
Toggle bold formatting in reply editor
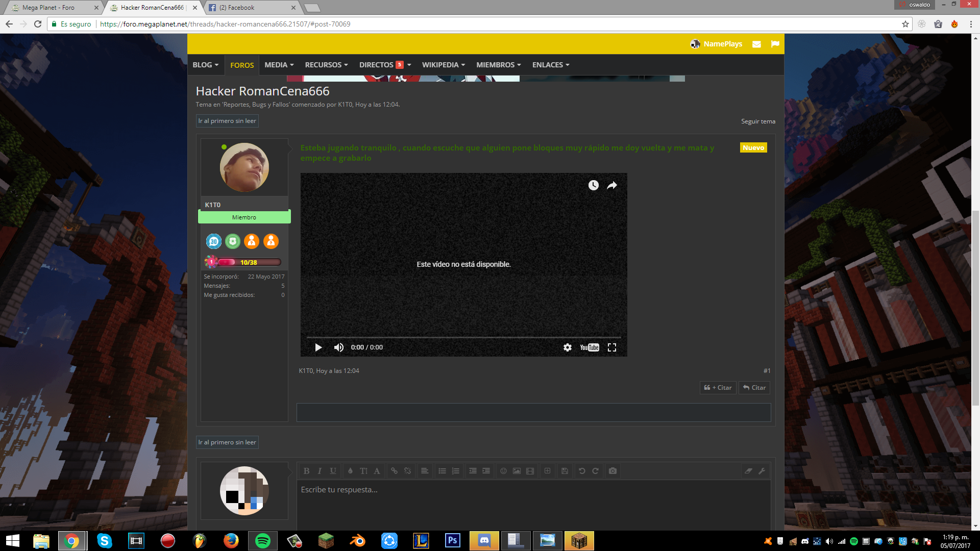306,471
